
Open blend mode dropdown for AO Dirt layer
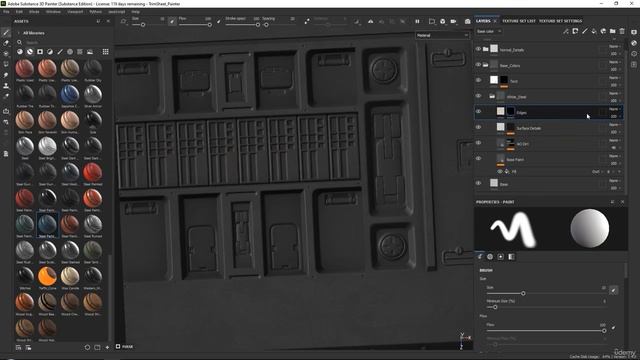coord(615,140)
